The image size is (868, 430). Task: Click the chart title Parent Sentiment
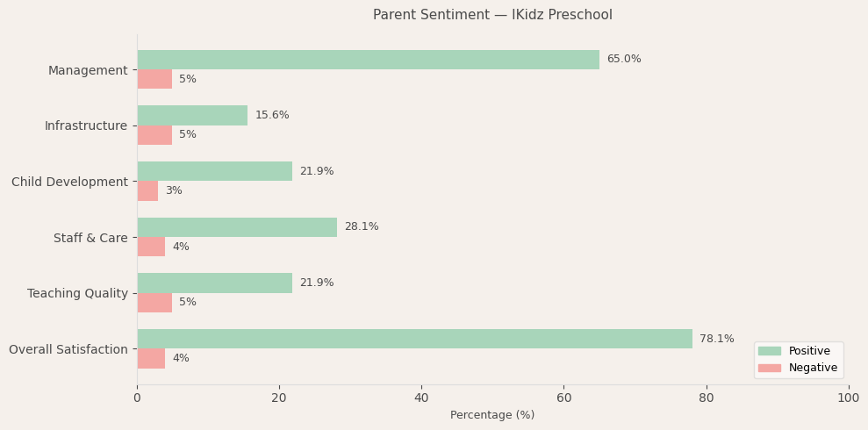(492, 15)
